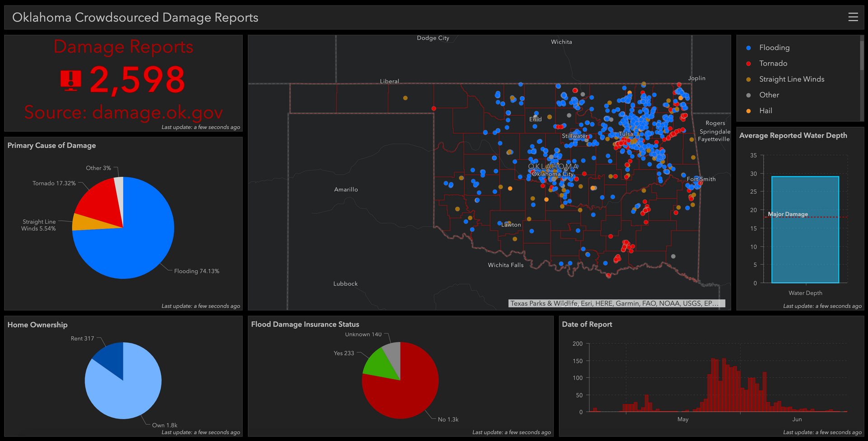Click the Tulsa city marker on map
Image resolution: width=868 pixels, height=441 pixels.
click(x=626, y=134)
